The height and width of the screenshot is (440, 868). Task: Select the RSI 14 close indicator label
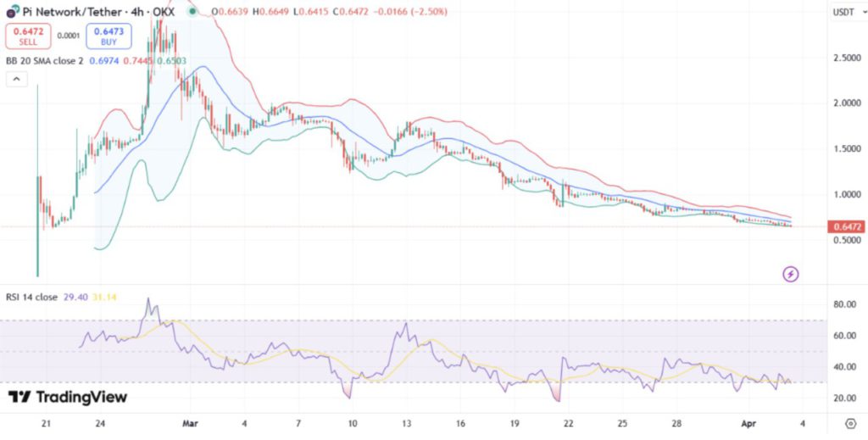(x=31, y=298)
